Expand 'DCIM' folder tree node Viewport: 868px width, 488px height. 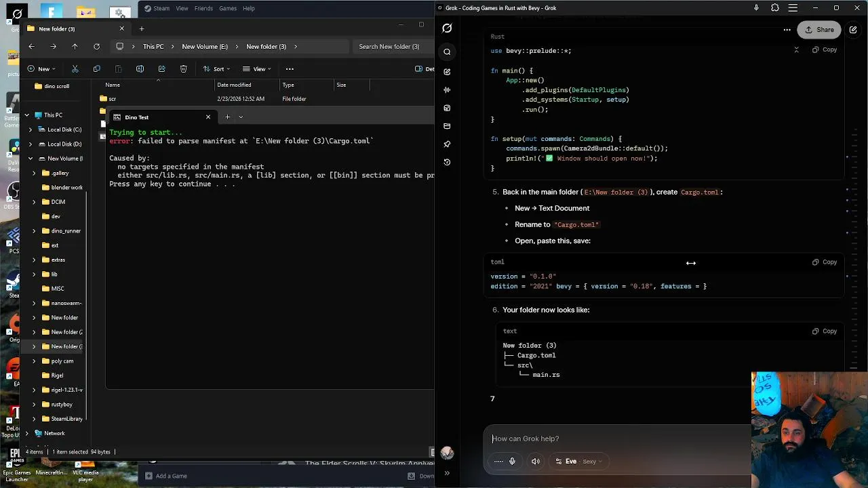click(34, 202)
